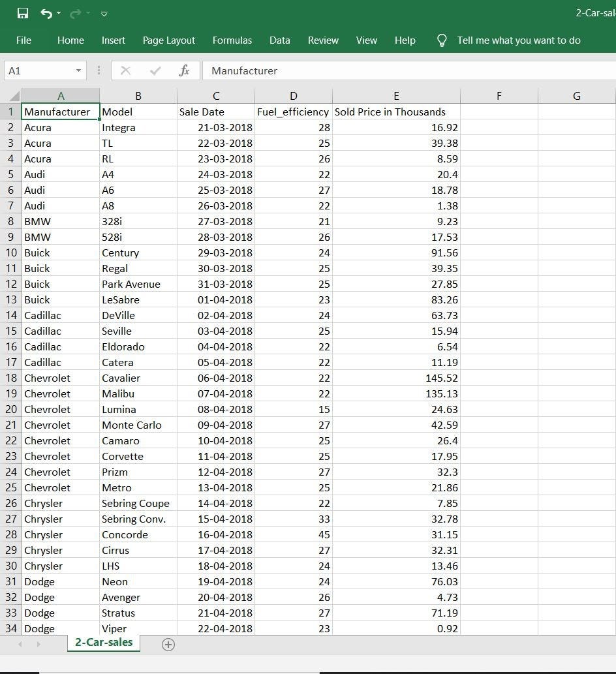
Task: Select column D header
Action: coord(293,95)
